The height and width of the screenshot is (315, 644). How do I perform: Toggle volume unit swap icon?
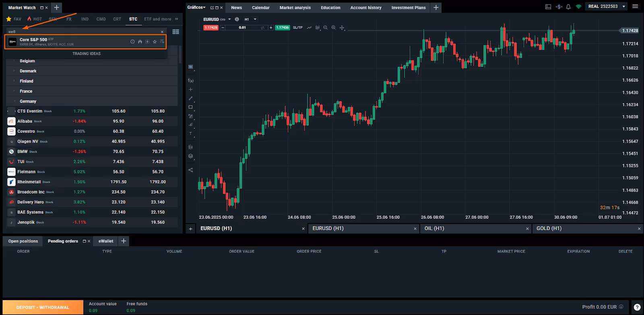pos(262,28)
